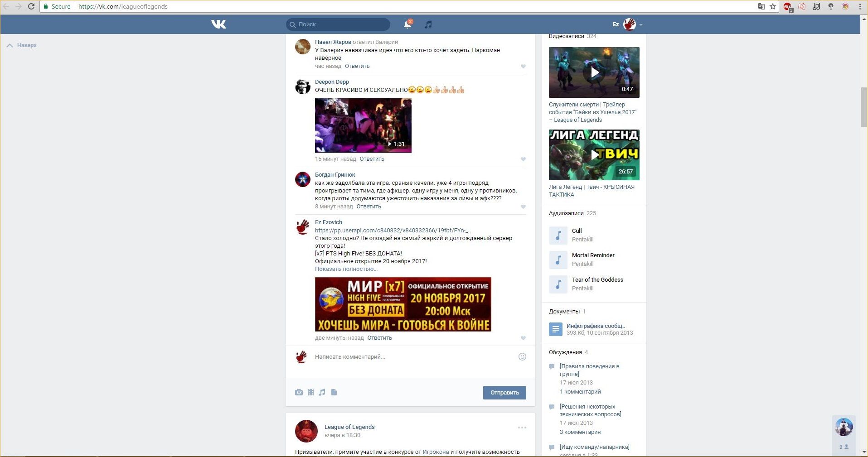Viewport: 868px width, 457px height.
Task: Play the Cull audio track
Action: (x=558, y=236)
